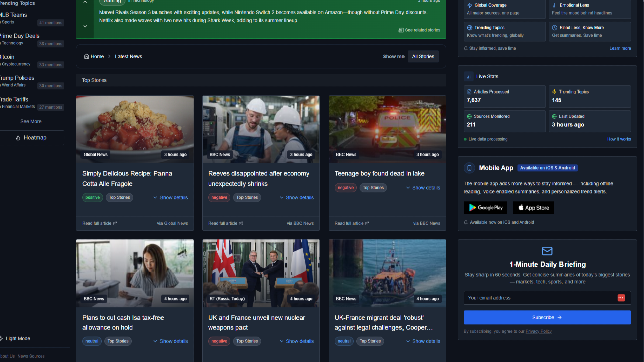Click the positive sentiment tag on Panna Cotta story
This screenshot has height=362, width=644.
tap(93, 198)
